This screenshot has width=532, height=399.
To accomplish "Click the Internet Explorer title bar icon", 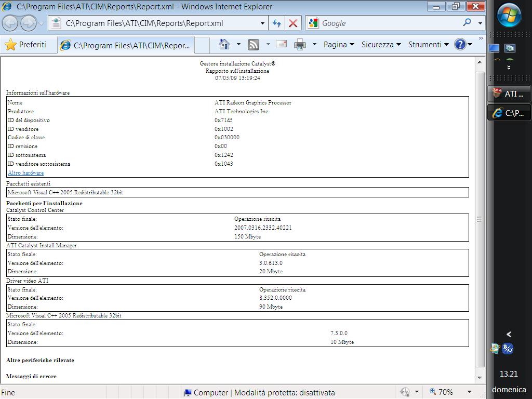I will [x=6, y=6].
